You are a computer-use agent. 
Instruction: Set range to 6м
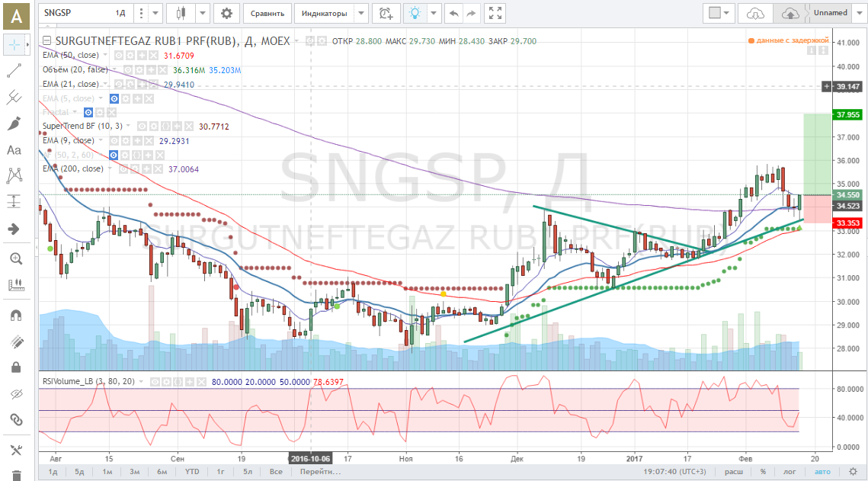click(162, 472)
